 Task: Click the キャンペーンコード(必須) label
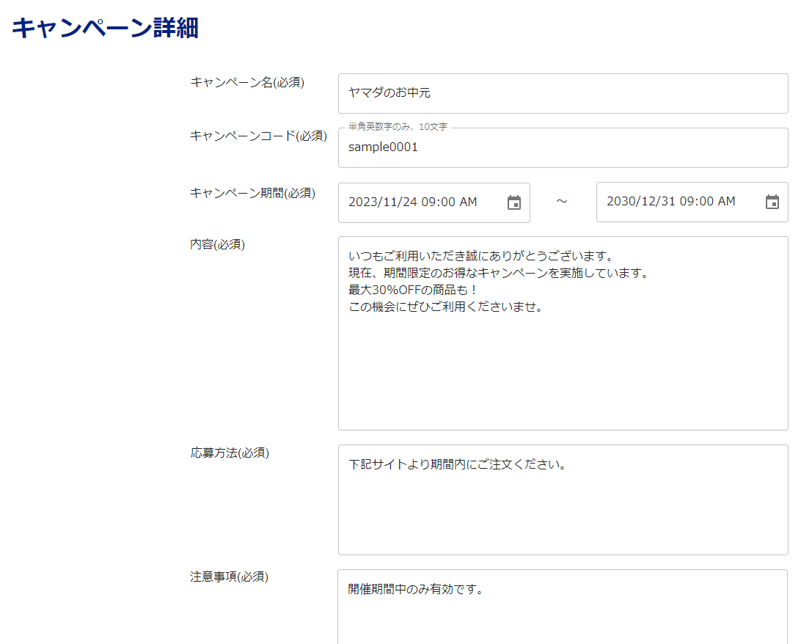tap(258, 136)
